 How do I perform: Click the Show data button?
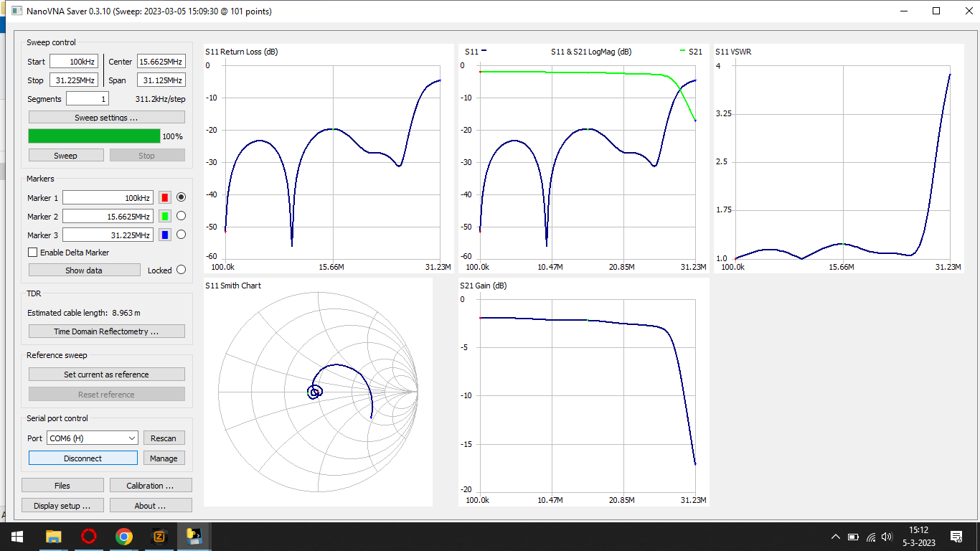[x=84, y=270]
